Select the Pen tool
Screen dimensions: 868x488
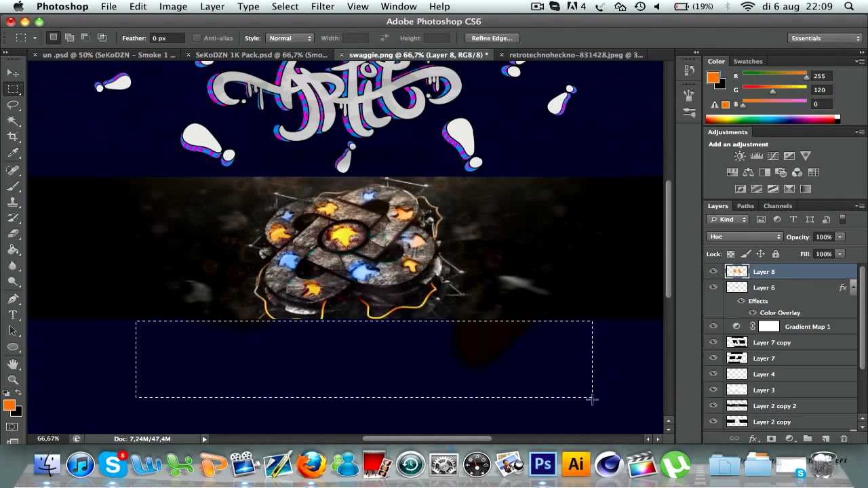tap(13, 299)
